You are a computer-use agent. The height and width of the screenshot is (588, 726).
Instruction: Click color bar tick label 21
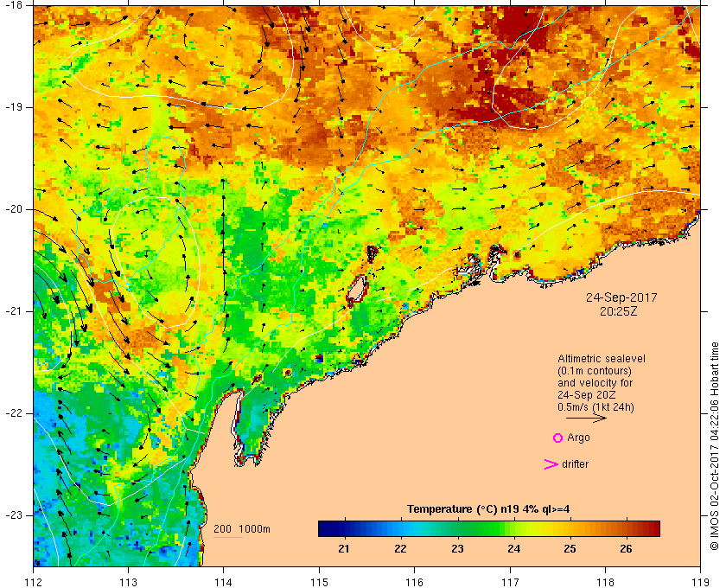[x=344, y=549]
